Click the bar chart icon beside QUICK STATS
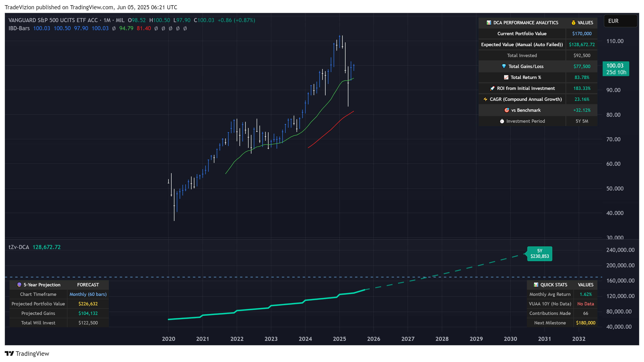Image resolution: width=644 pixels, height=362 pixels. [536, 285]
